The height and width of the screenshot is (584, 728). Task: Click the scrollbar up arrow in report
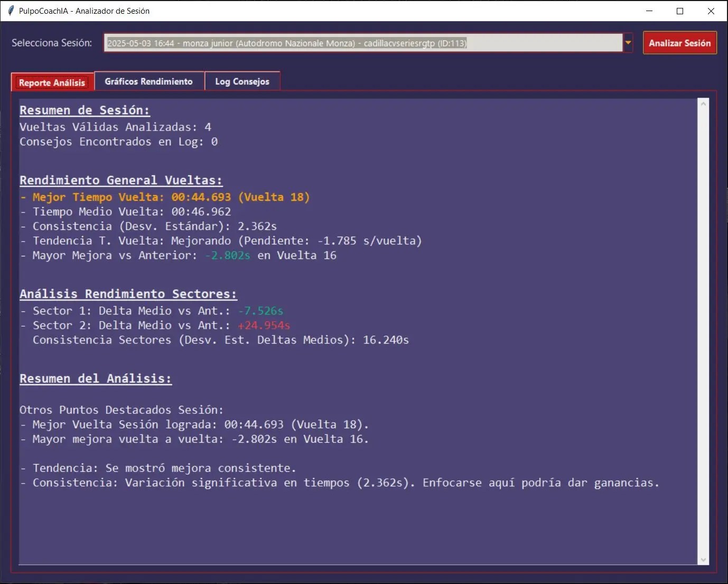(703, 104)
